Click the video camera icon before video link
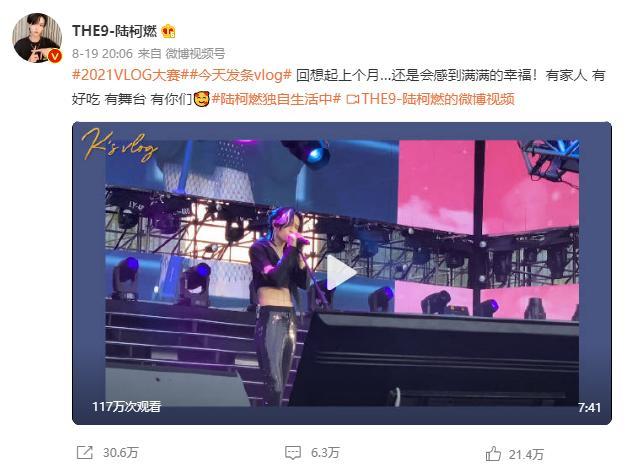The height and width of the screenshot is (473, 629). [x=352, y=99]
